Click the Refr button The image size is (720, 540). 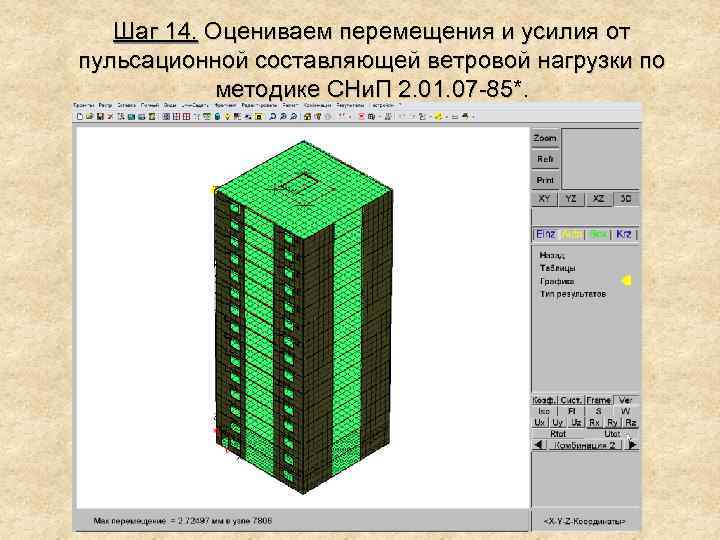pyautogui.click(x=545, y=159)
